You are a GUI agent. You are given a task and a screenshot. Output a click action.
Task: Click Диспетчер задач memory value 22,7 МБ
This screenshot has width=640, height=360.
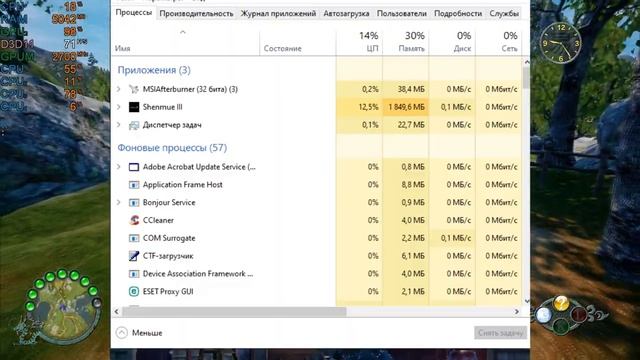[x=411, y=125]
